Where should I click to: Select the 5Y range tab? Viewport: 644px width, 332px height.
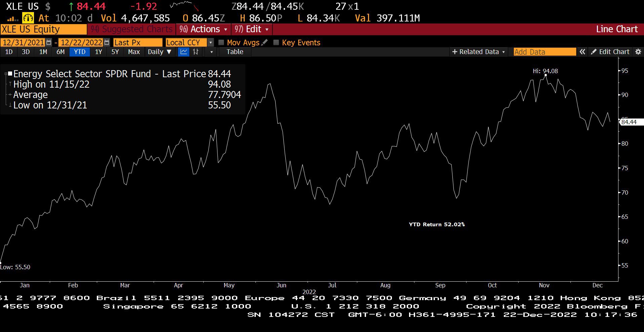(115, 52)
